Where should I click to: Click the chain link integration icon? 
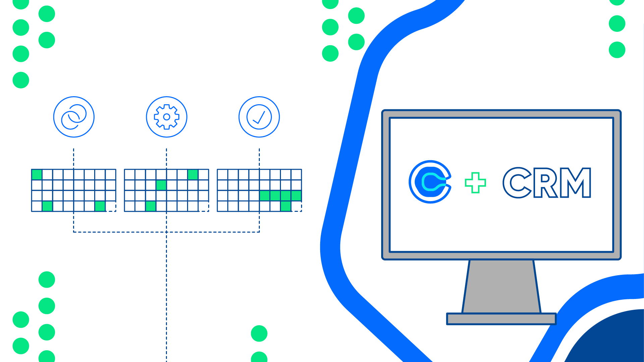(75, 116)
